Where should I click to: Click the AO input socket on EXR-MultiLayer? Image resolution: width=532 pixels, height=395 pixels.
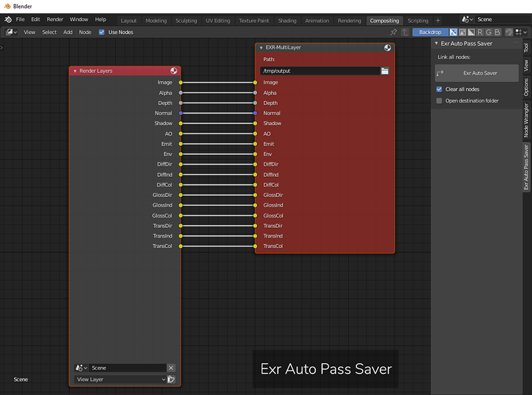click(255, 134)
